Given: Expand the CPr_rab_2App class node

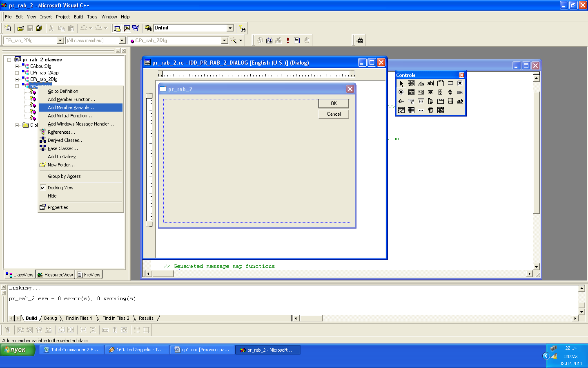Looking at the screenshot, I should click(x=17, y=73).
